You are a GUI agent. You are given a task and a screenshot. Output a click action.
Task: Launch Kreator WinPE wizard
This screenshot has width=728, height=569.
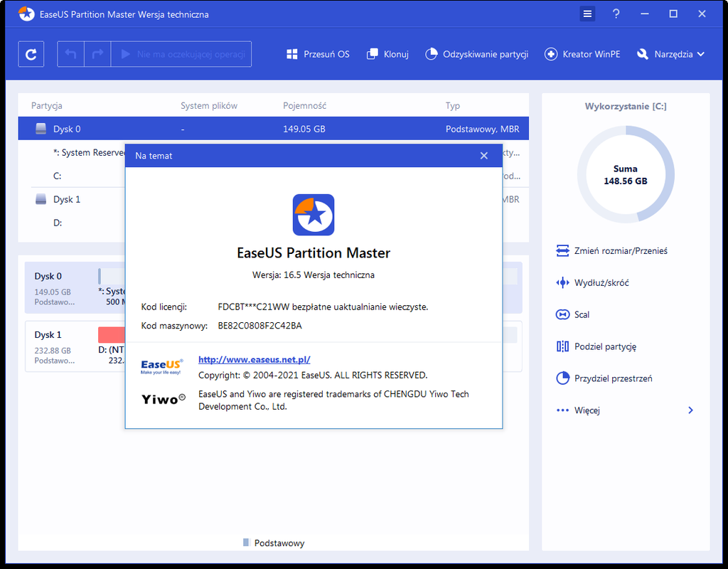click(582, 54)
